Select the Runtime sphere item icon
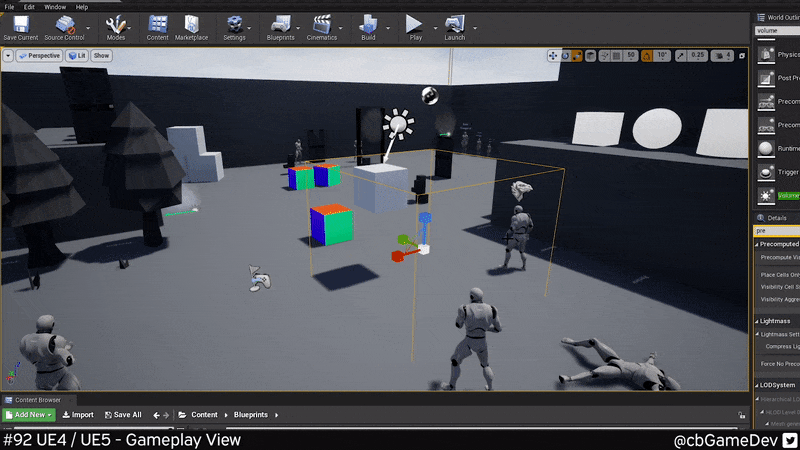The height and width of the screenshot is (450, 800). [x=766, y=148]
